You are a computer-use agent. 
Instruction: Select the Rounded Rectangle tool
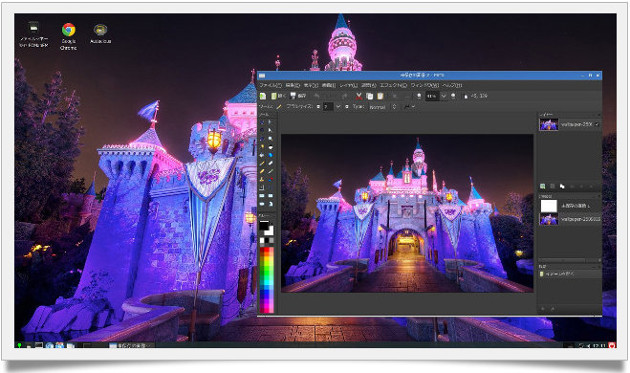pos(270,196)
